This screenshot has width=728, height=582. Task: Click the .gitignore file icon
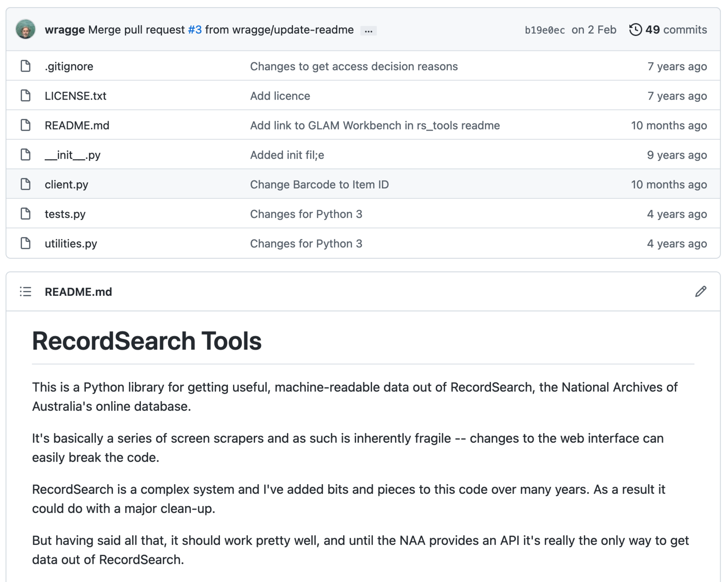coord(25,66)
